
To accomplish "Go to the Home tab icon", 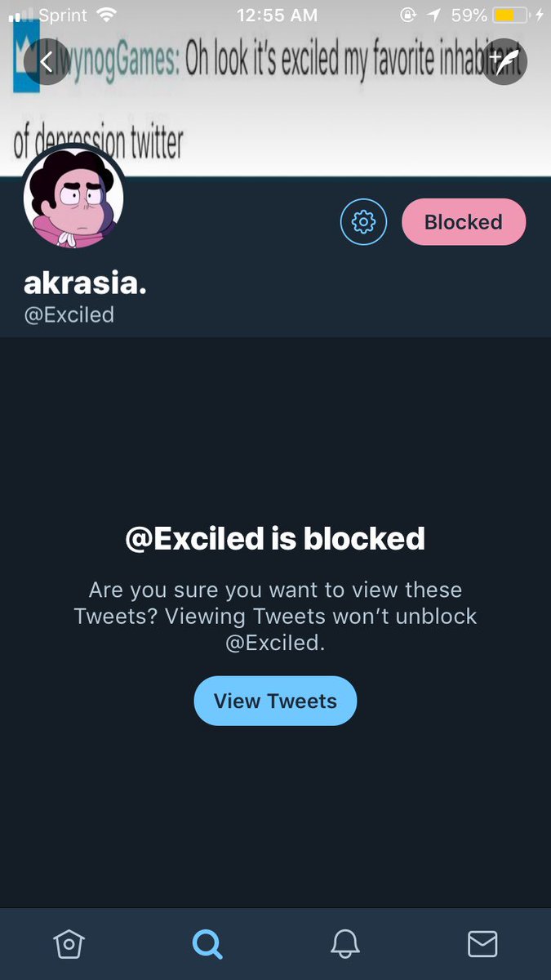I will click(69, 944).
